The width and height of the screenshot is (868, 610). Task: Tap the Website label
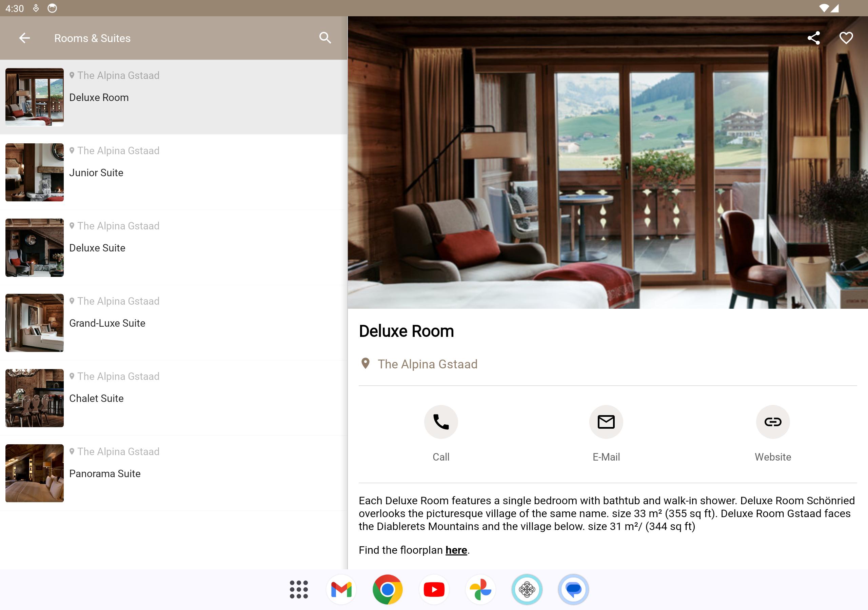[773, 456]
